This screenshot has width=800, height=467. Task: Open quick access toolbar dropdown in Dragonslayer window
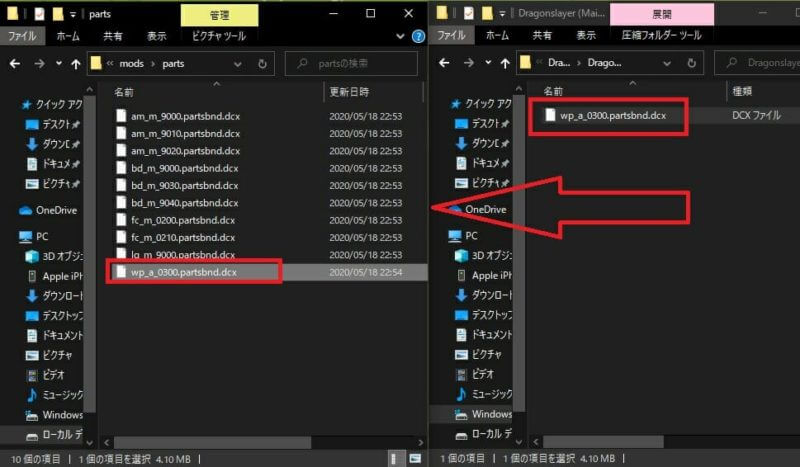pyautogui.click(x=502, y=14)
